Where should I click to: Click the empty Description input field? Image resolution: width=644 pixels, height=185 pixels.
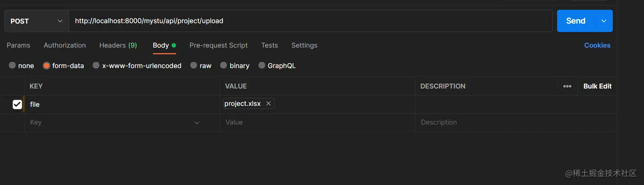(x=516, y=122)
